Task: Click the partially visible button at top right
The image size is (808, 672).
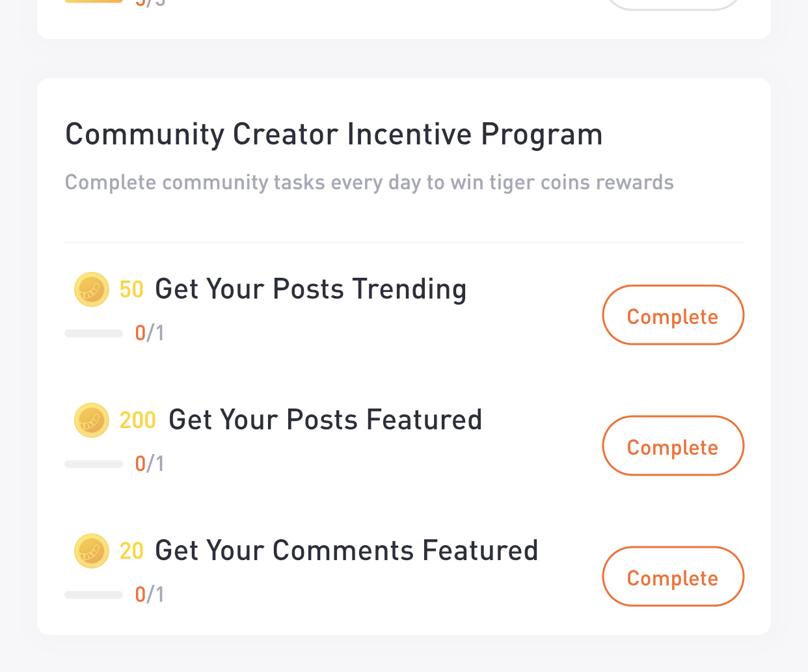Action: 673,4
